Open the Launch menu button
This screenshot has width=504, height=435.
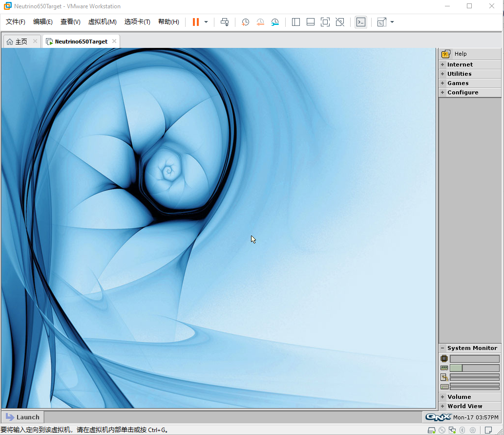[x=23, y=417]
